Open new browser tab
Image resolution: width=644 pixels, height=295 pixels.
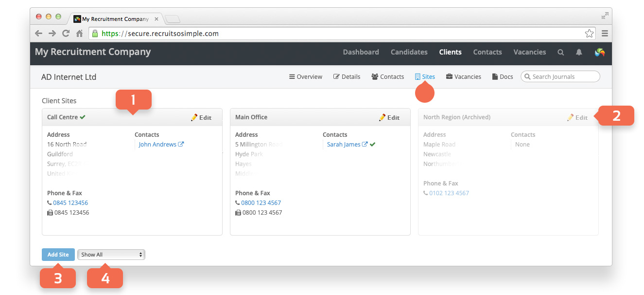coord(173,19)
